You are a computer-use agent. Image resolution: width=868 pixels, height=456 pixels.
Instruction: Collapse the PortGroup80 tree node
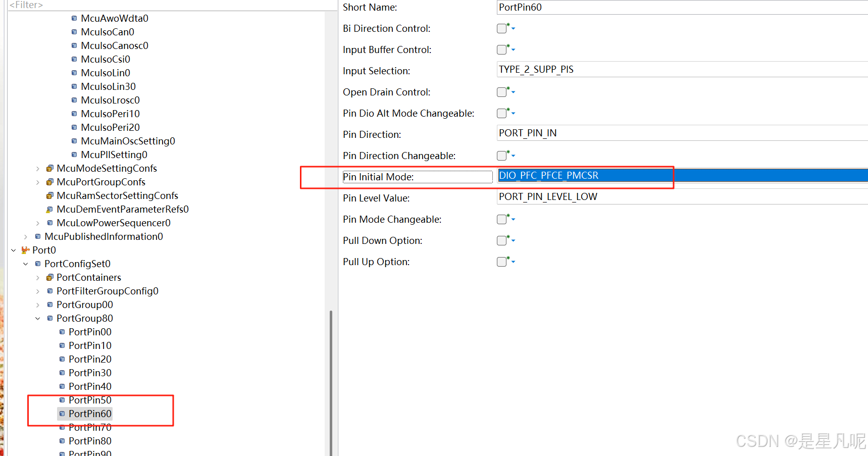[x=38, y=318]
